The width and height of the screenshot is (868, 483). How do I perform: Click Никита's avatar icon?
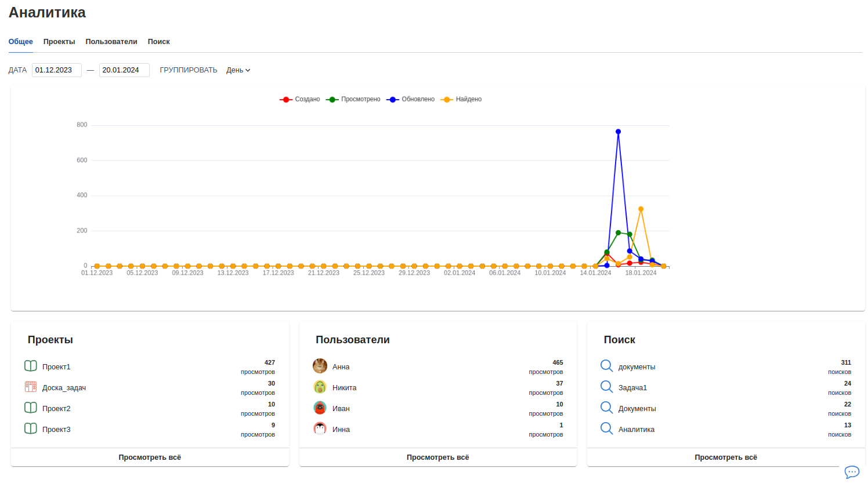click(320, 387)
